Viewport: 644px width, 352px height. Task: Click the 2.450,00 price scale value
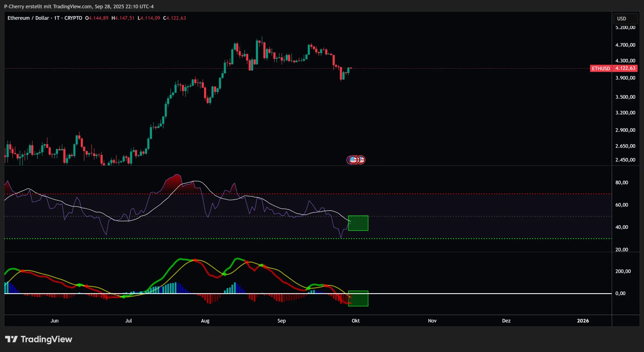click(x=625, y=160)
